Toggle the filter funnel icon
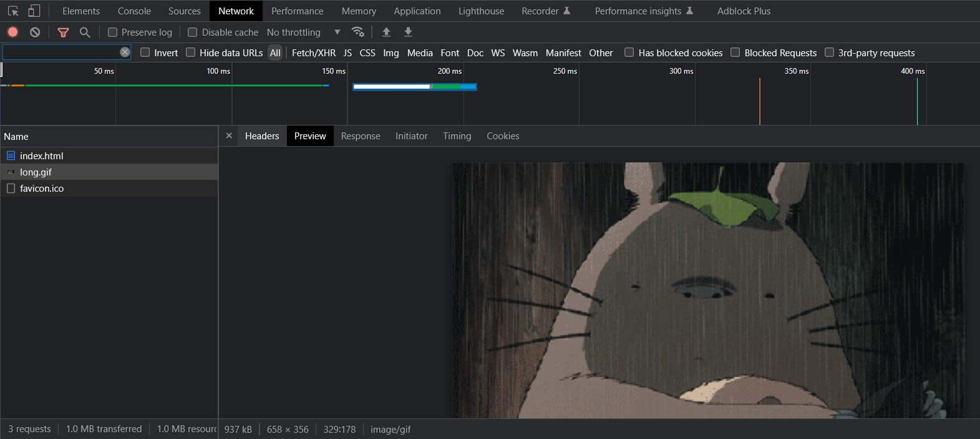The height and width of the screenshot is (439, 980). 63,32
